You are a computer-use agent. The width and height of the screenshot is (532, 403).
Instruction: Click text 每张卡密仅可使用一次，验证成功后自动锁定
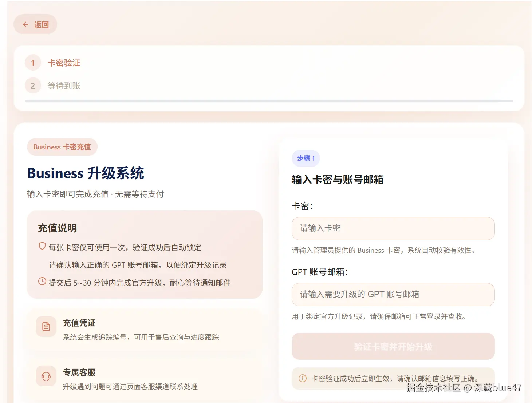point(125,247)
